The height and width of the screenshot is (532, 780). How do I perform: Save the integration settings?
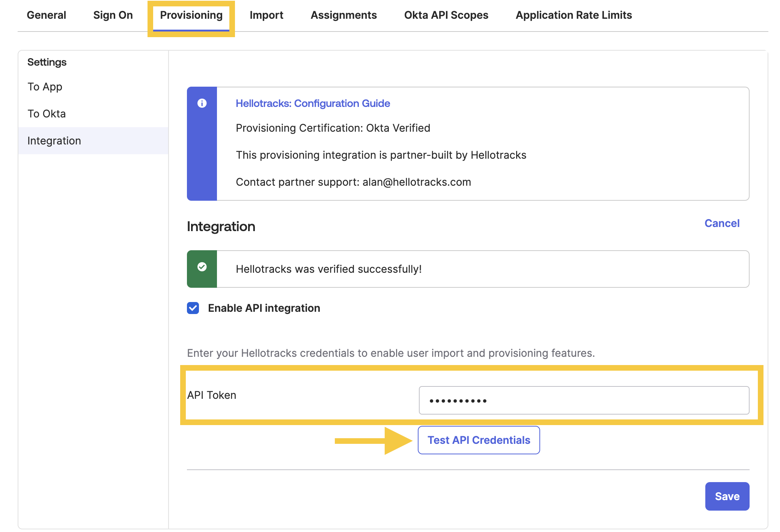pos(727,496)
